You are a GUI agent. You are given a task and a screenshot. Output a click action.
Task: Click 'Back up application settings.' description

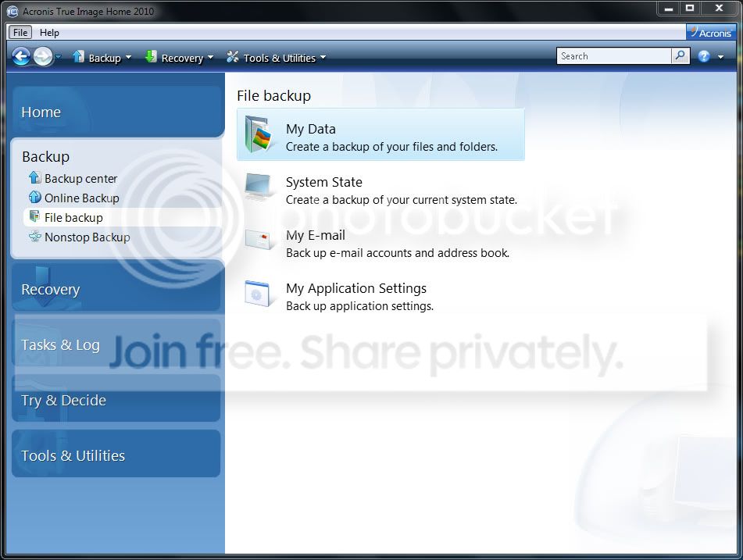tap(359, 306)
